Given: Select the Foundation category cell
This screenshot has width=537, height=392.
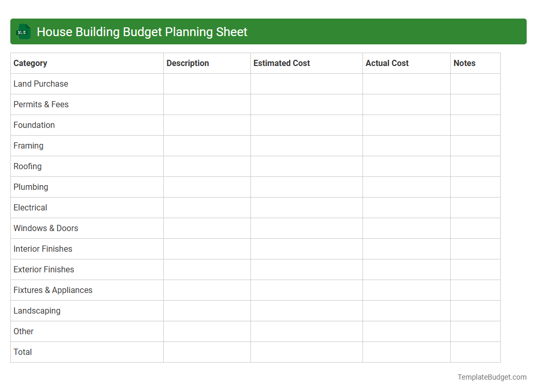Looking at the screenshot, I should (x=34, y=125).
